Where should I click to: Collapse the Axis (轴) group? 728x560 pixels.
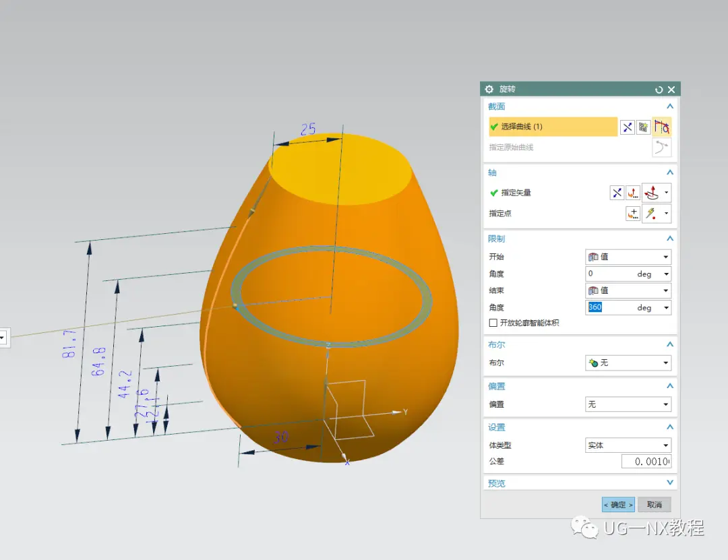tap(669, 173)
